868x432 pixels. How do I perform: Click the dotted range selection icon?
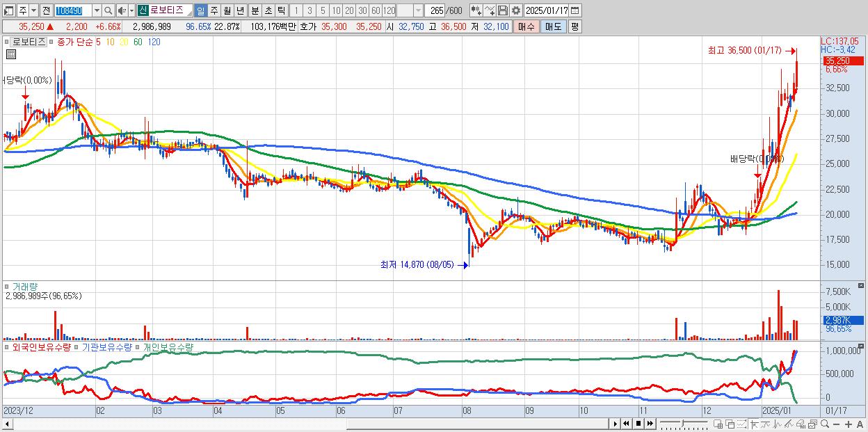coord(741,424)
